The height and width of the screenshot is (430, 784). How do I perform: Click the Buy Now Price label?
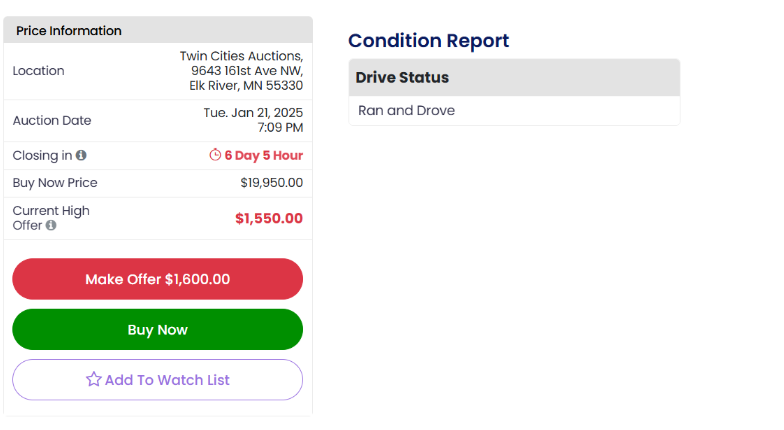point(55,183)
